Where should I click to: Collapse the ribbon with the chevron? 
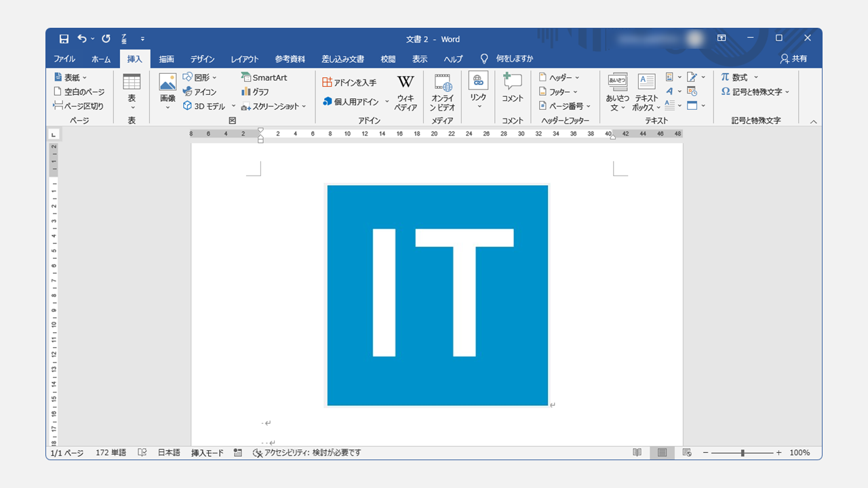tap(813, 121)
